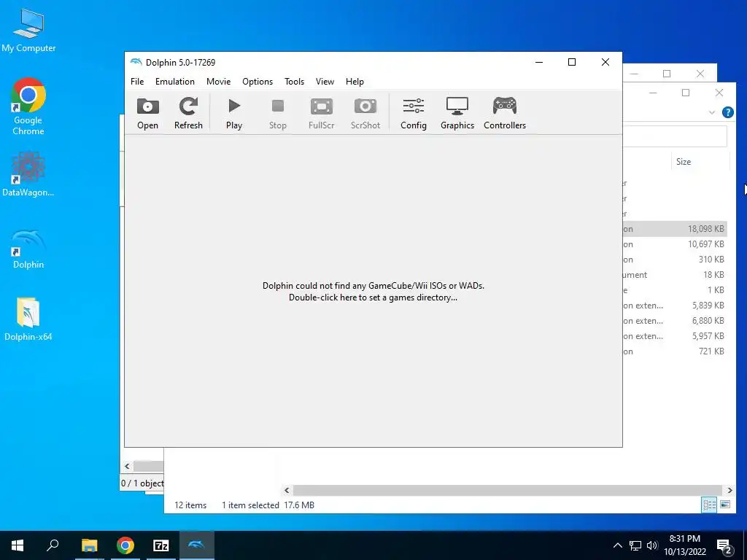Switch Explorer to details view icon

coord(709,505)
